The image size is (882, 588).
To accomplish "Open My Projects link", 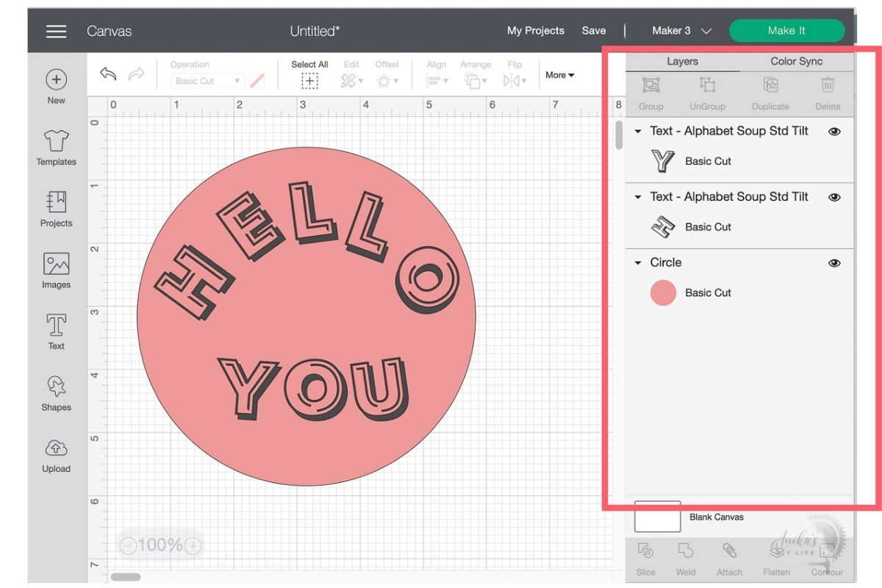I will [x=535, y=31].
